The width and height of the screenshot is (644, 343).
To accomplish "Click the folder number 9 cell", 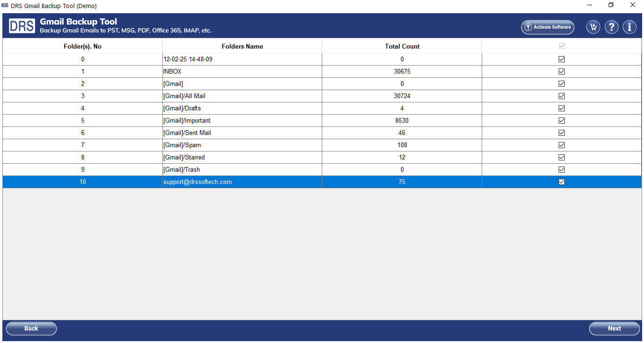I will coord(83,170).
